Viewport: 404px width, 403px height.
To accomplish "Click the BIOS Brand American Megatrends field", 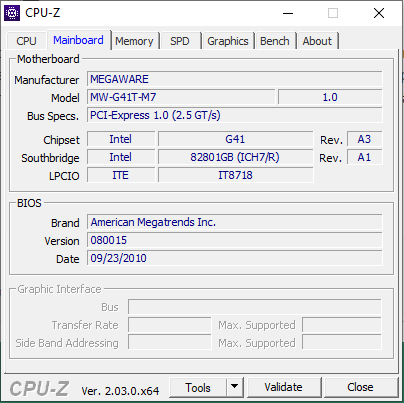I will click(235, 222).
